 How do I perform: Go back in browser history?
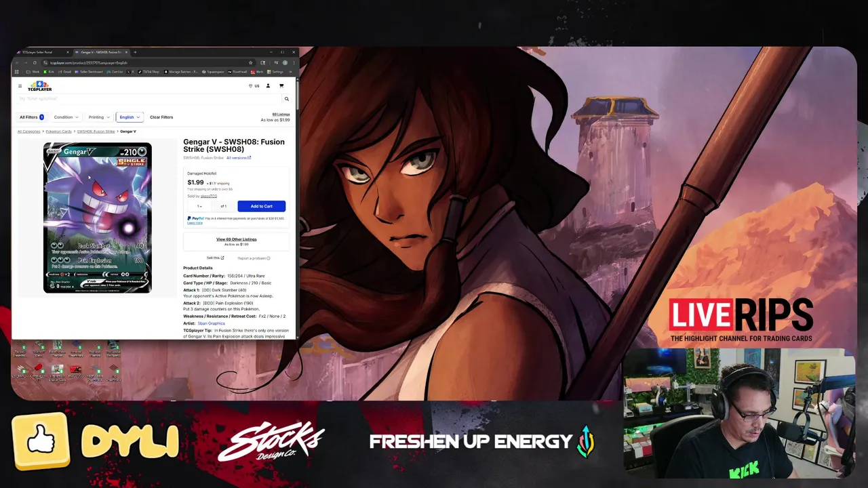point(17,63)
